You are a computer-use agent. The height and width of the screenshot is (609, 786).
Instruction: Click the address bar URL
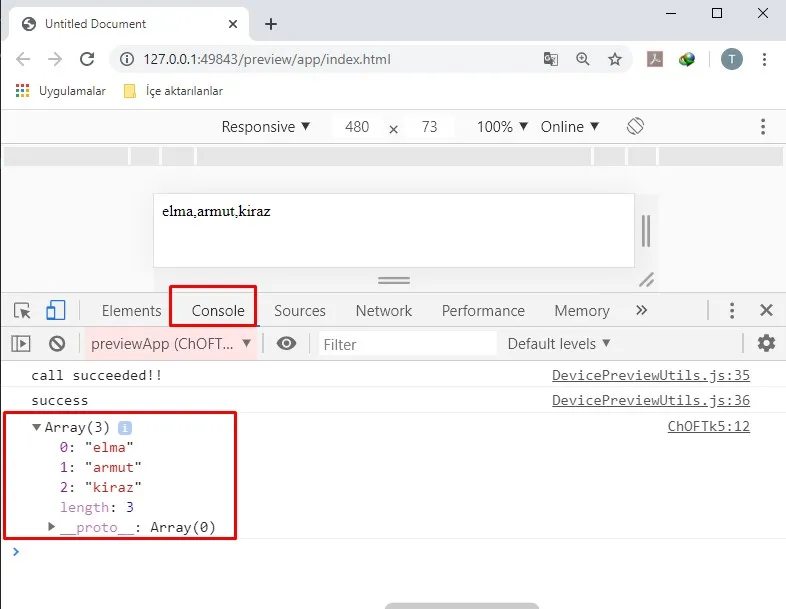pos(267,59)
